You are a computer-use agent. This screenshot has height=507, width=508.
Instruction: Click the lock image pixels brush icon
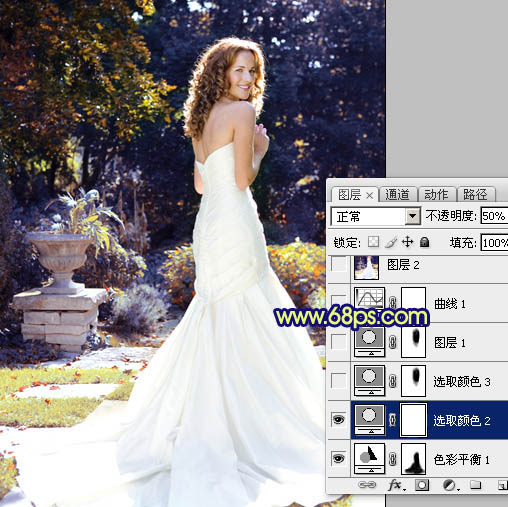pos(391,242)
